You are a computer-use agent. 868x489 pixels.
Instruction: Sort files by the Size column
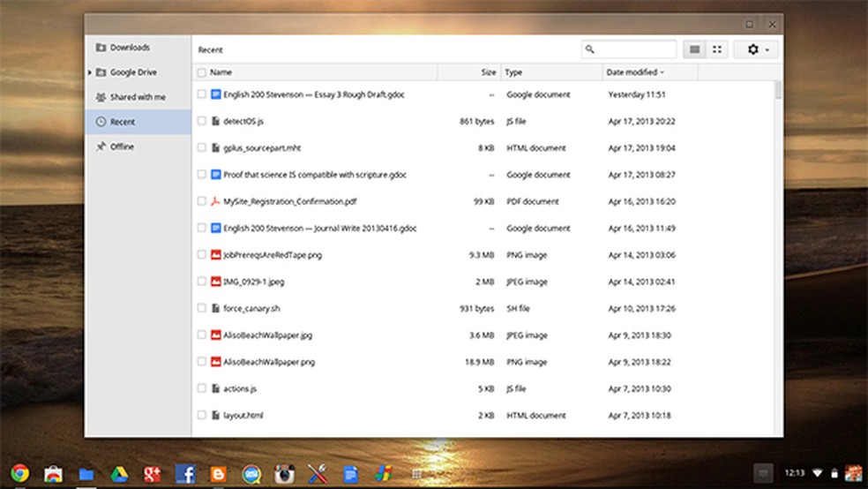point(488,72)
